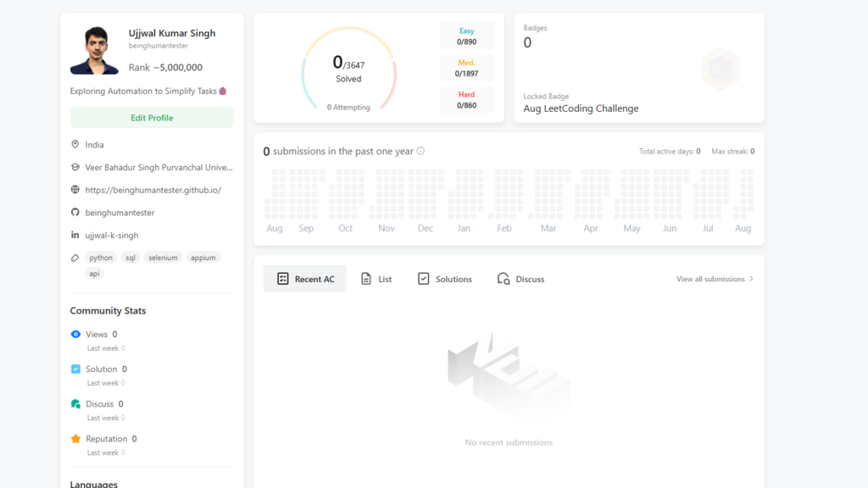868x488 pixels.
Task: Click the Community Stats heading
Action: click(x=108, y=310)
